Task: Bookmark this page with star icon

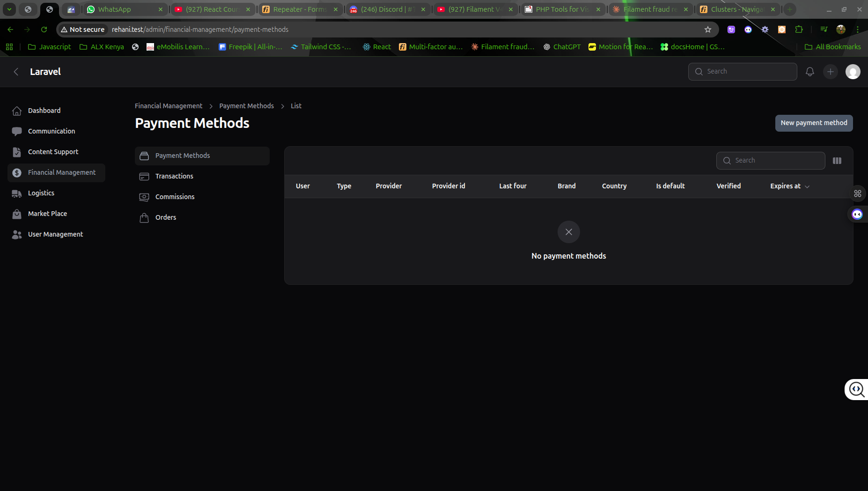Action: (x=708, y=30)
